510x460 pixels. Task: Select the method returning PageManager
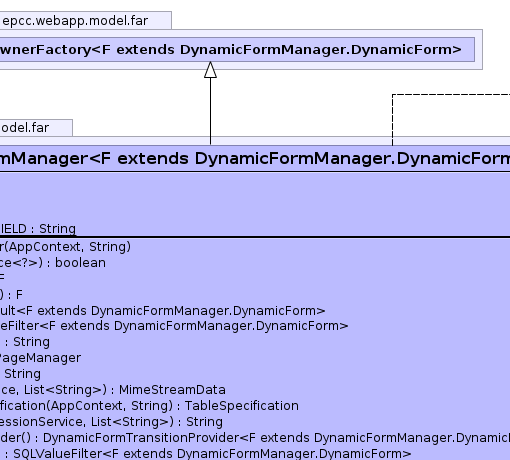click(40, 358)
